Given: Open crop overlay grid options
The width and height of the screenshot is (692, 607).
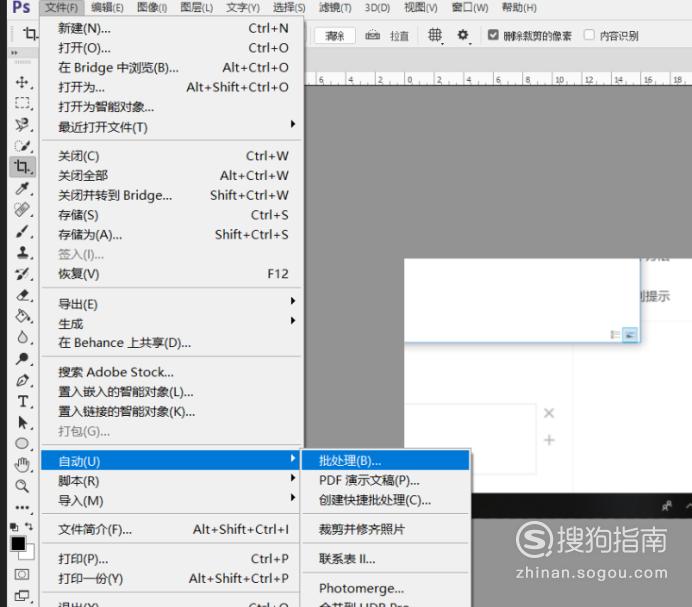Looking at the screenshot, I should point(435,35).
